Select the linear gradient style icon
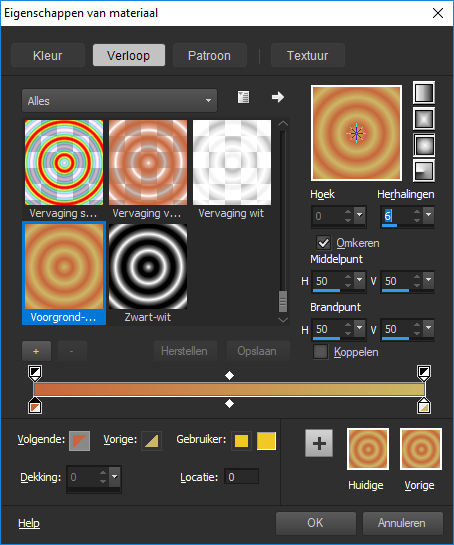 coord(423,93)
